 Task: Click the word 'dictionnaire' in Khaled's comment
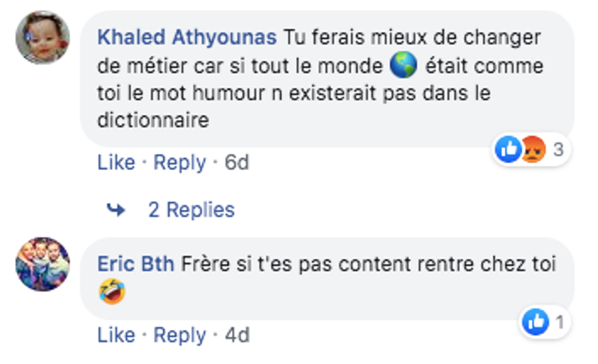pos(153,120)
